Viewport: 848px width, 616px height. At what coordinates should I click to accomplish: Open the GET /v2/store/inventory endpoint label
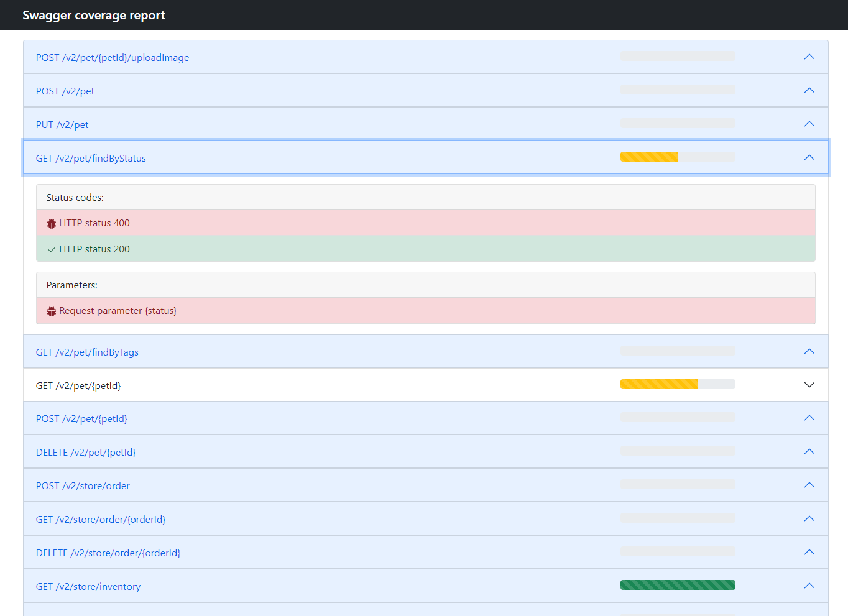(88, 587)
